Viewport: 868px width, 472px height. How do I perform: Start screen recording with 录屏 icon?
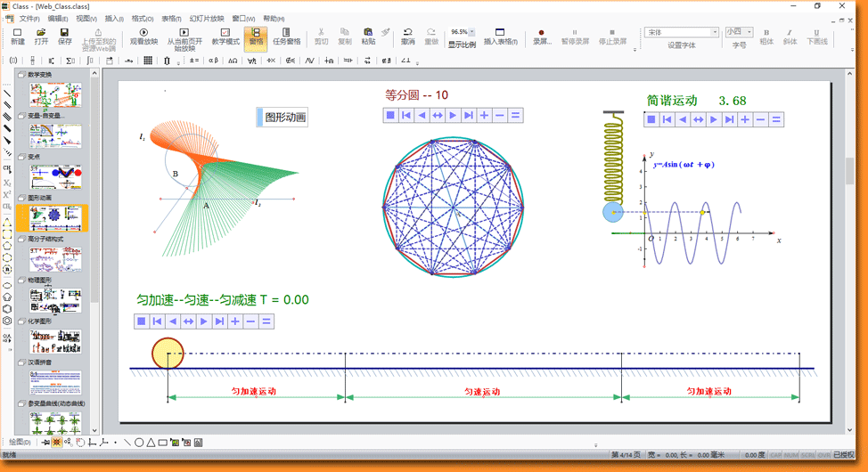point(542,37)
